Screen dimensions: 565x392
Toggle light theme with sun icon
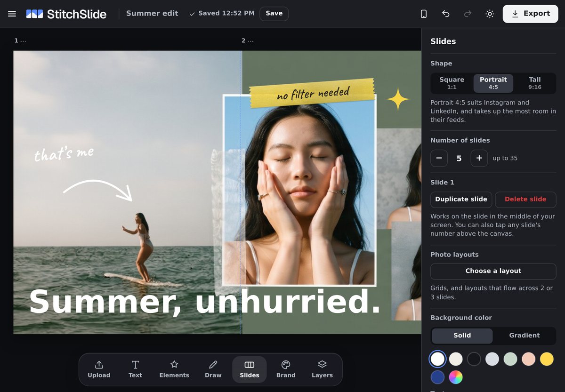pyautogui.click(x=490, y=14)
